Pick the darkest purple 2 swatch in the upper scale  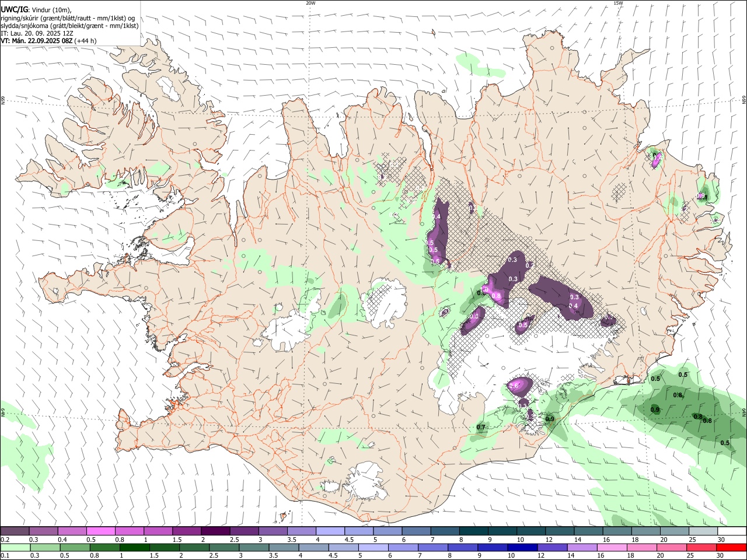coord(215,531)
